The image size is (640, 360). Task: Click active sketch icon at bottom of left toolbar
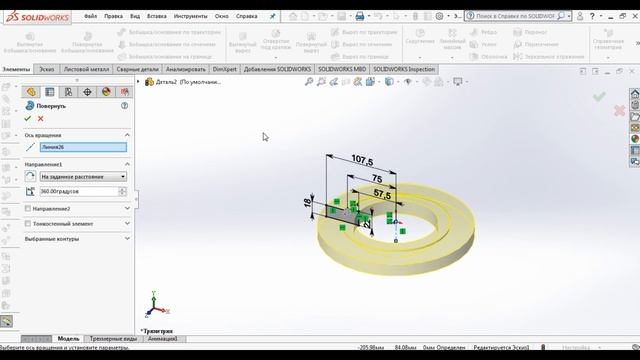pos(7,321)
